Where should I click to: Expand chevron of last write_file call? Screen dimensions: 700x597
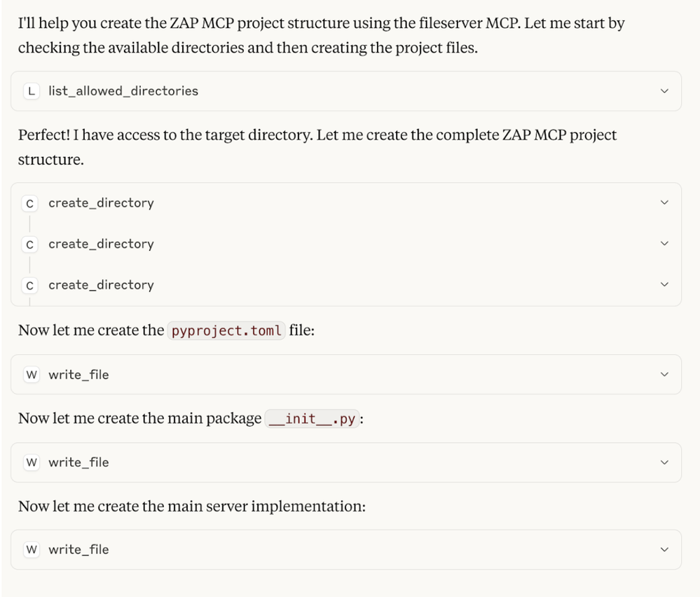tap(664, 549)
